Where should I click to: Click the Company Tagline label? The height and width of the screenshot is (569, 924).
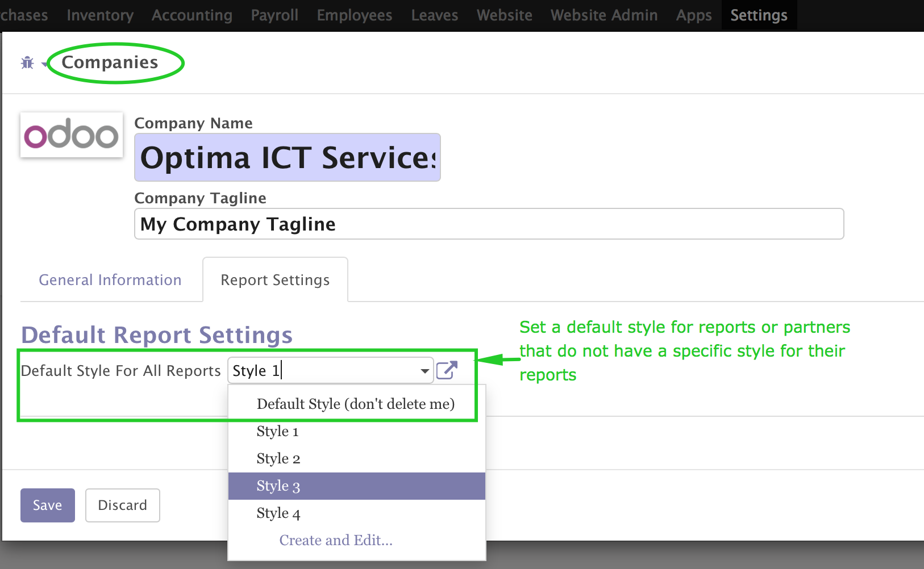pyautogui.click(x=200, y=198)
